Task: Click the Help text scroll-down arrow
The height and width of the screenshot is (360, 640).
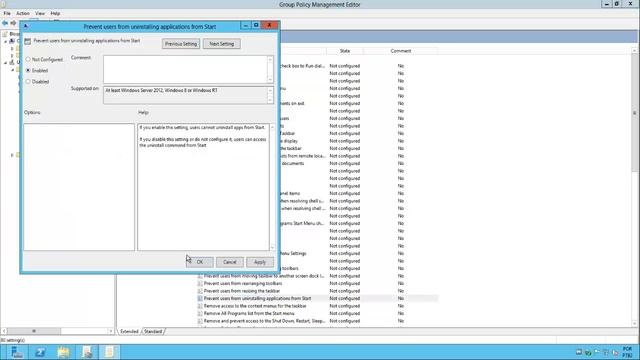Action: click(272, 247)
